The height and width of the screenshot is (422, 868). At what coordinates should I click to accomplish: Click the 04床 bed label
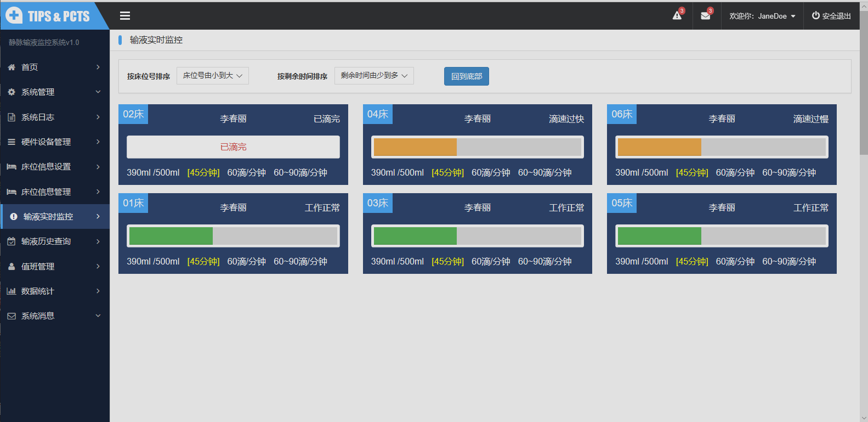pyautogui.click(x=378, y=114)
